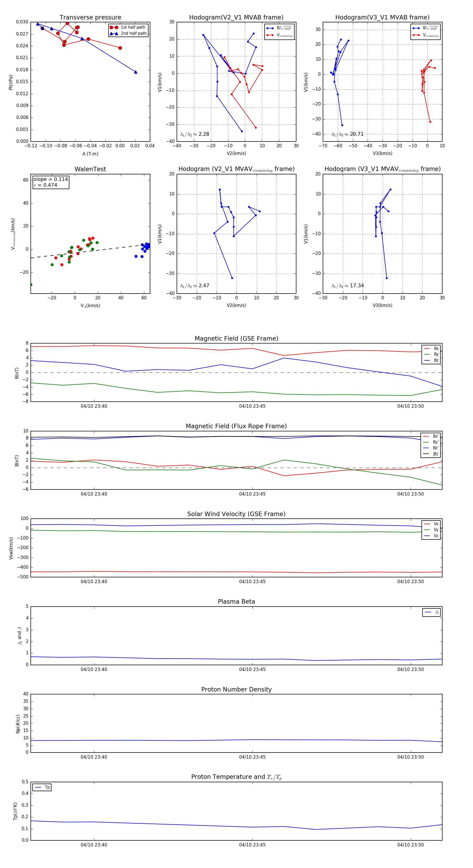Click '04/10 23:45' tick under GSE magnetic field plot
Viewport: 473px width, 868px height.
[x=252, y=406]
